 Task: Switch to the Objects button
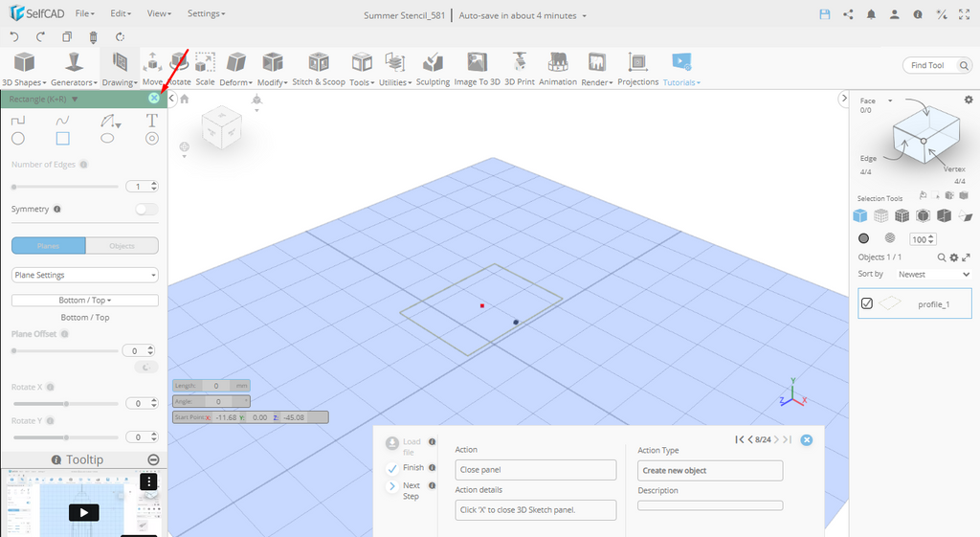click(x=122, y=246)
